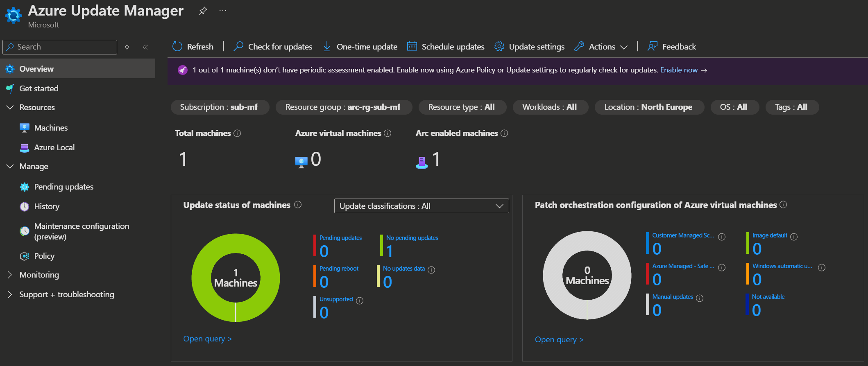The image size is (868, 366).
Task: Open query for update status
Action: pos(208,339)
